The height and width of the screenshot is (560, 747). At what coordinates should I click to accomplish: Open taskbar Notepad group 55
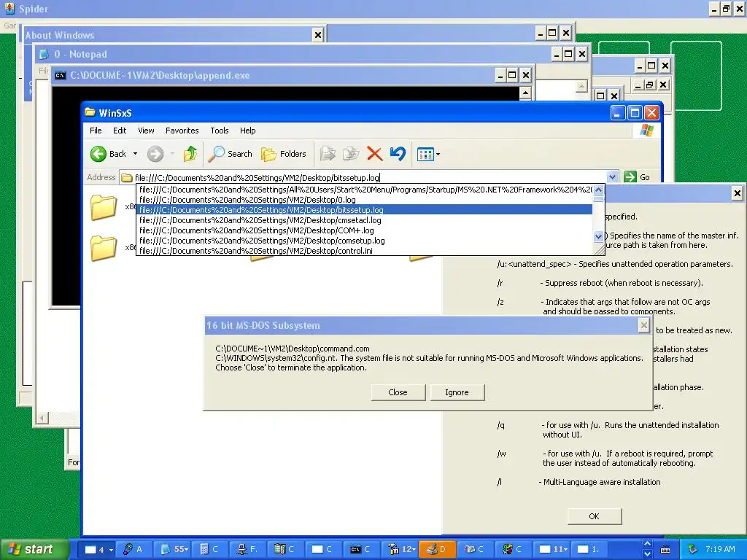click(173, 550)
